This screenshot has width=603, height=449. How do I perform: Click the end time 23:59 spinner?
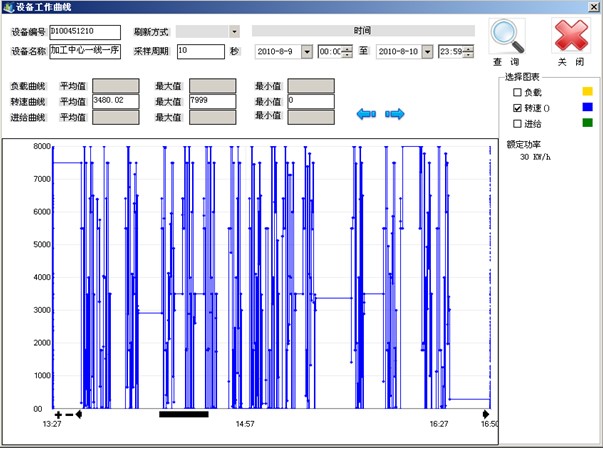(x=468, y=52)
